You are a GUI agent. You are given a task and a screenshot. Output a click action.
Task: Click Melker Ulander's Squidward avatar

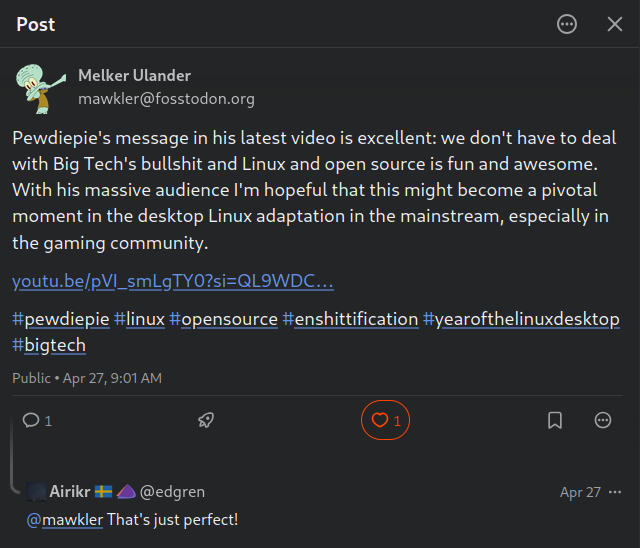[x=41, y=89]
